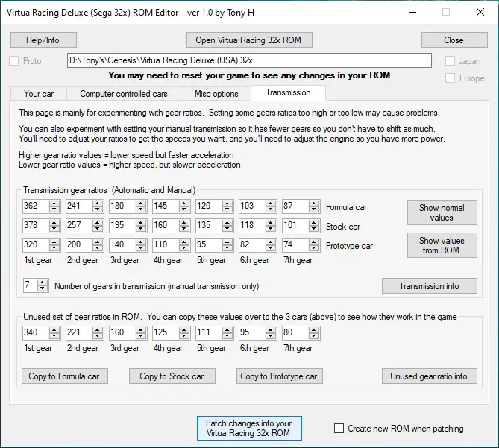Increase Prototype car 1st gear value 320
499x448 pixels.
(x=54, y=242)
